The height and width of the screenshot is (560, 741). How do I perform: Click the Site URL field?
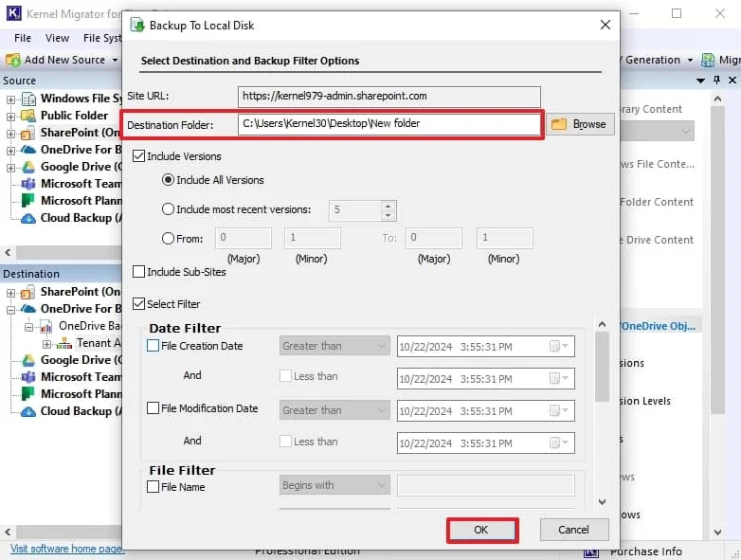(389, 97)
